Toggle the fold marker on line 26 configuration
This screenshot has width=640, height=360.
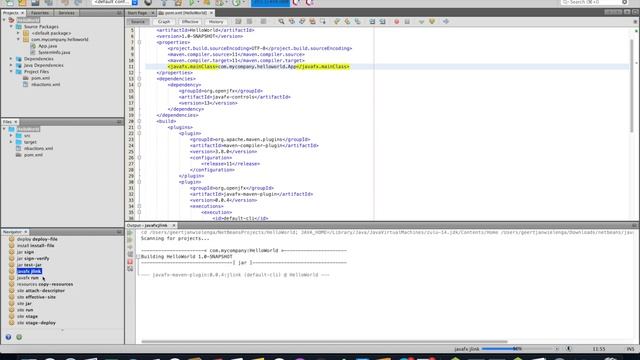tap(139, 158)
